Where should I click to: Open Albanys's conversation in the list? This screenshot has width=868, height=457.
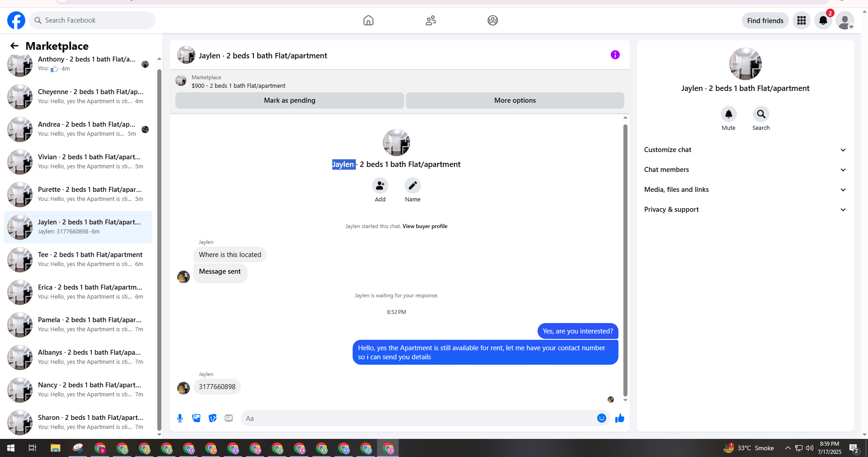[78, 357]
